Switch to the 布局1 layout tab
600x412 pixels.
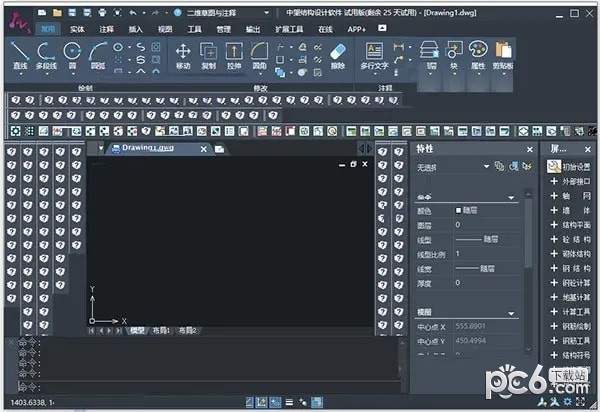(161, 329)
